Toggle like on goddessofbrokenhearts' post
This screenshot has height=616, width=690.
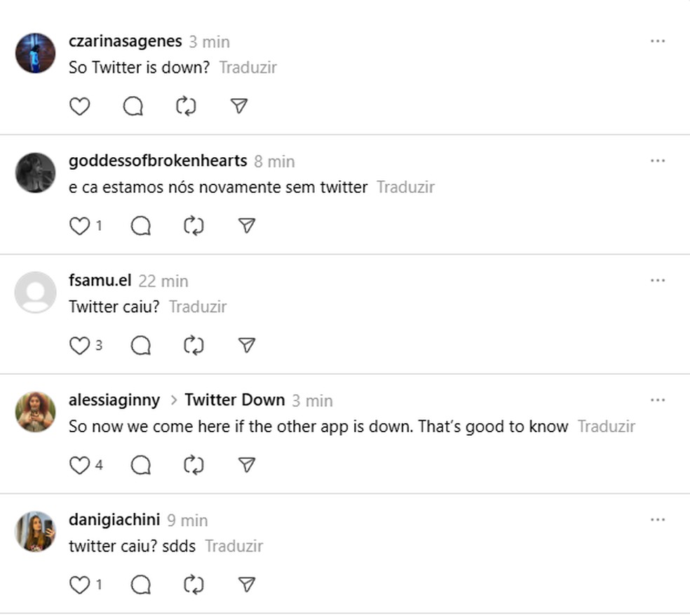point(80,226)
